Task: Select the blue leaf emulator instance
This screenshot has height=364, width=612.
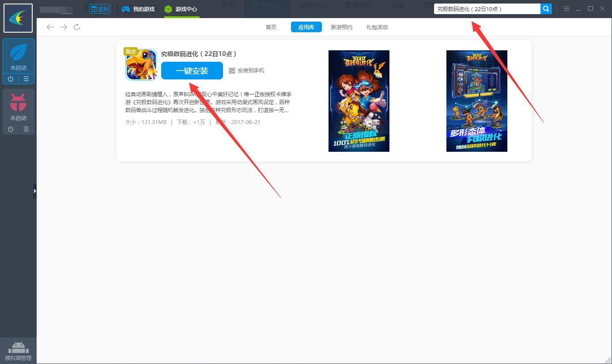Action: (x=18, y=56)
